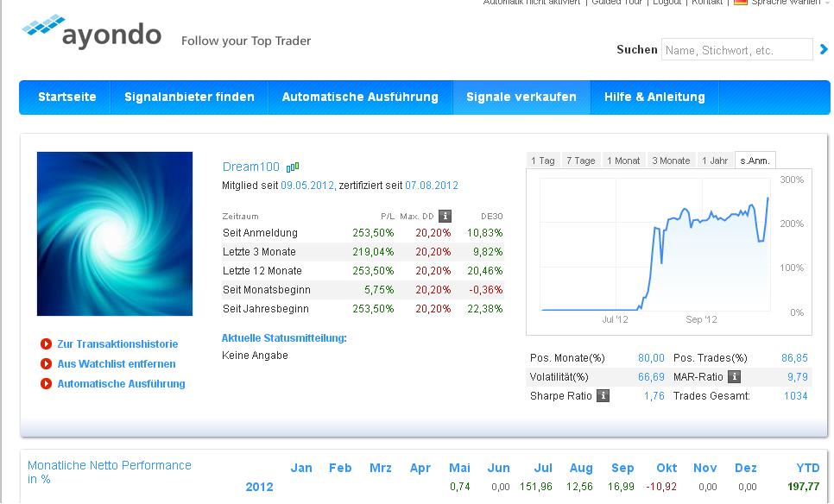The image size is (834, 504).
Task: Click the Dream100 swirl profile picture
Action: (115, 234)
